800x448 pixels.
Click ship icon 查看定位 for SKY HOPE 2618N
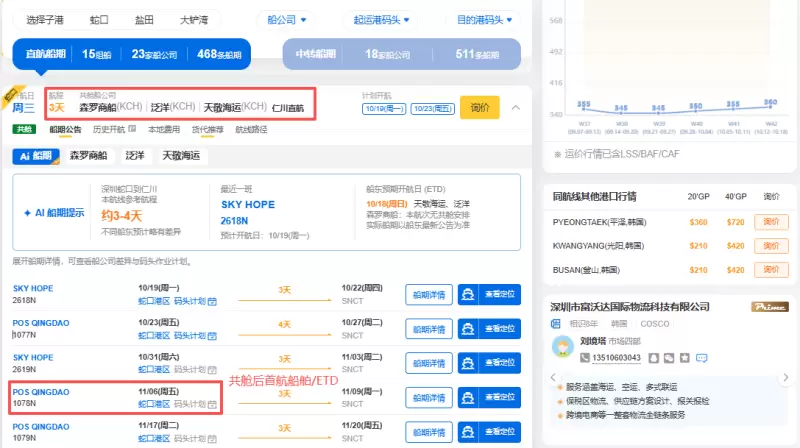point(468,295)
